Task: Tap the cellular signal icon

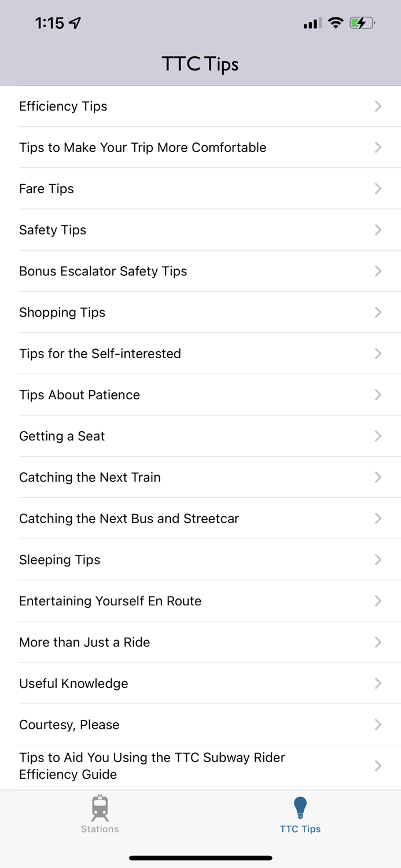Action: click(x=311, y=23)
